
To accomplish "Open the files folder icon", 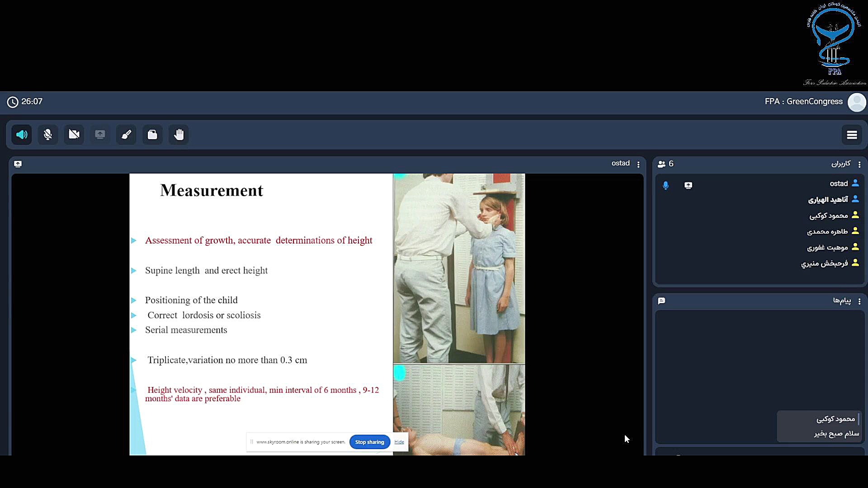I will point(152,135).
